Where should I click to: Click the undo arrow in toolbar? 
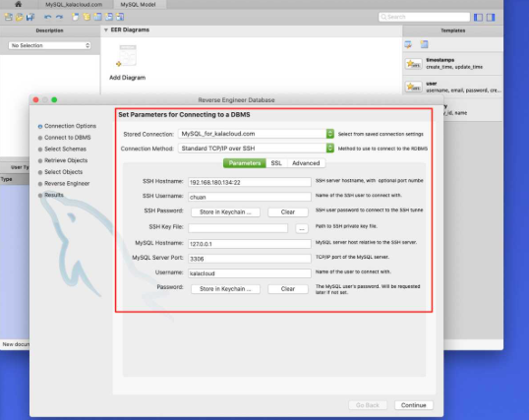[x=47, y=17]
